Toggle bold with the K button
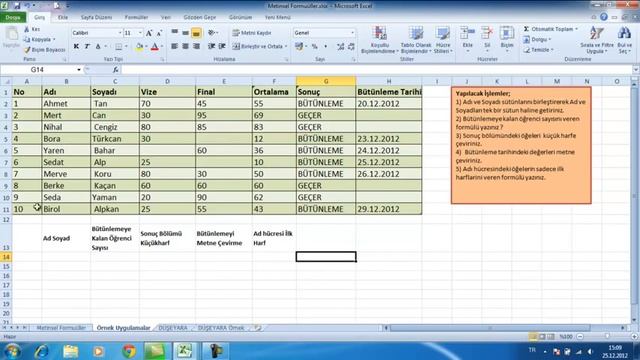The image size is (640, 360). pos(76,47)
